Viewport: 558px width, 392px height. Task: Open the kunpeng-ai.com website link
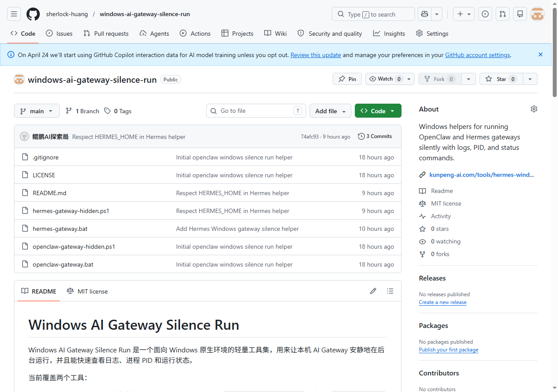pos(481,175)
